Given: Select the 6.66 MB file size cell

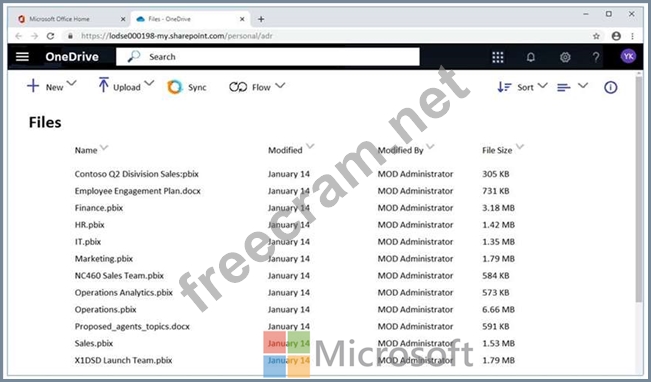Looking at the screenshot, I should 498,309.
